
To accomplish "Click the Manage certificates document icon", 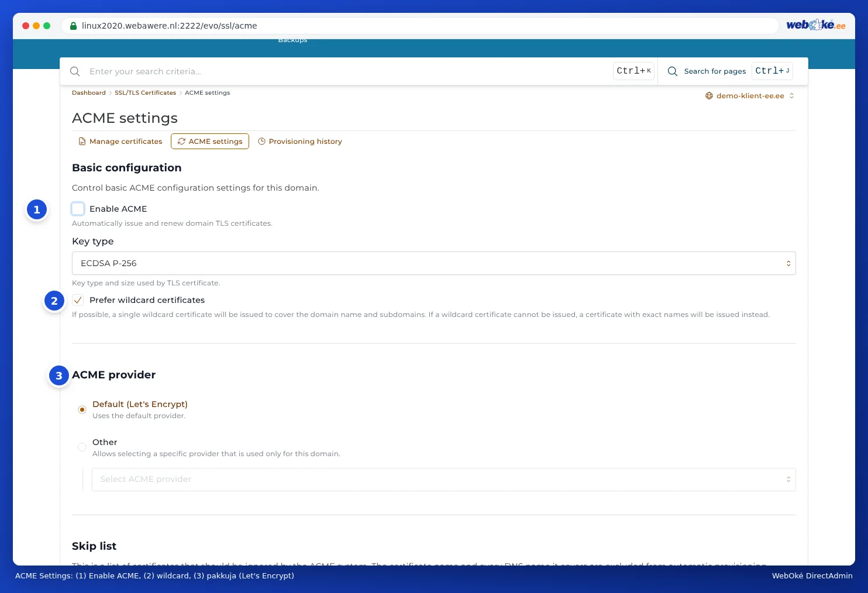I will coord(82,142).
